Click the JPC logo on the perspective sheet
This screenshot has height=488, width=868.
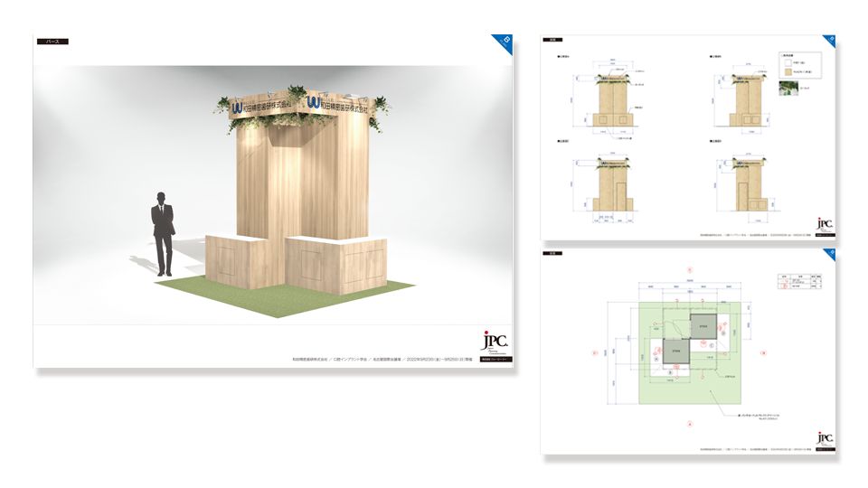[495, 342]
